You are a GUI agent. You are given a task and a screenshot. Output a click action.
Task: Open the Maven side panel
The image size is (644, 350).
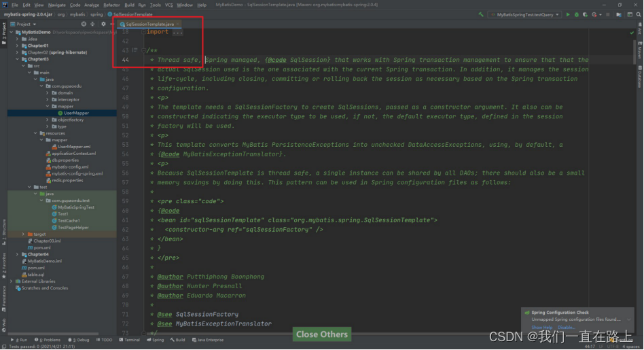pos(640,50)
